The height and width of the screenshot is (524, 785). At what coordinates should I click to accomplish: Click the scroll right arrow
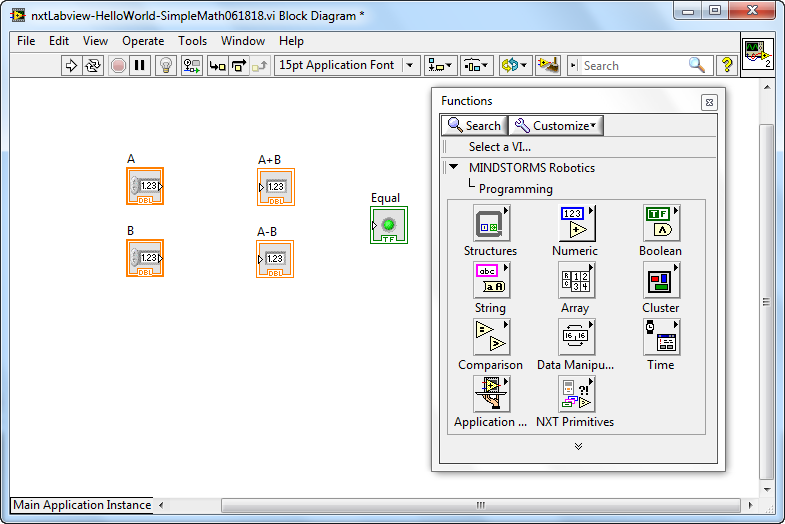pyautogui.click(x=750, y=505)
